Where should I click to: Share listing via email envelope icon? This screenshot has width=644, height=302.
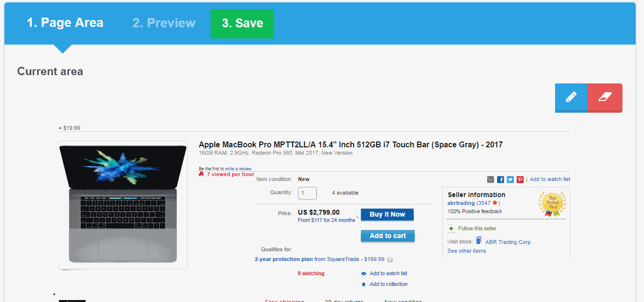tap(491, 180)
